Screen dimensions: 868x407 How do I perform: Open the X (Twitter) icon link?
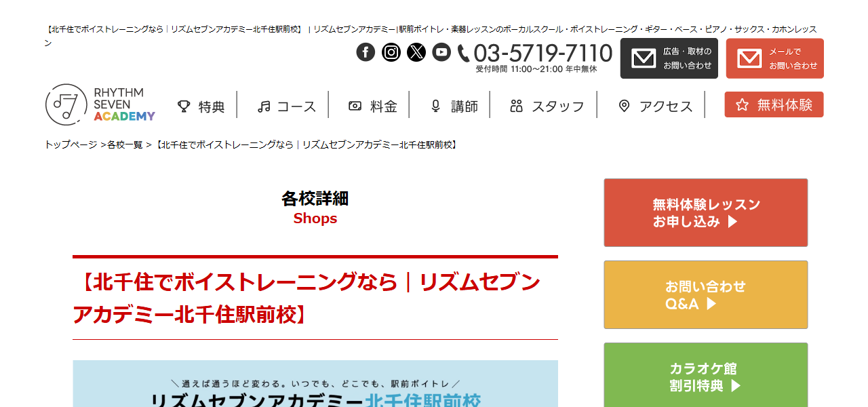coord(416,52)
